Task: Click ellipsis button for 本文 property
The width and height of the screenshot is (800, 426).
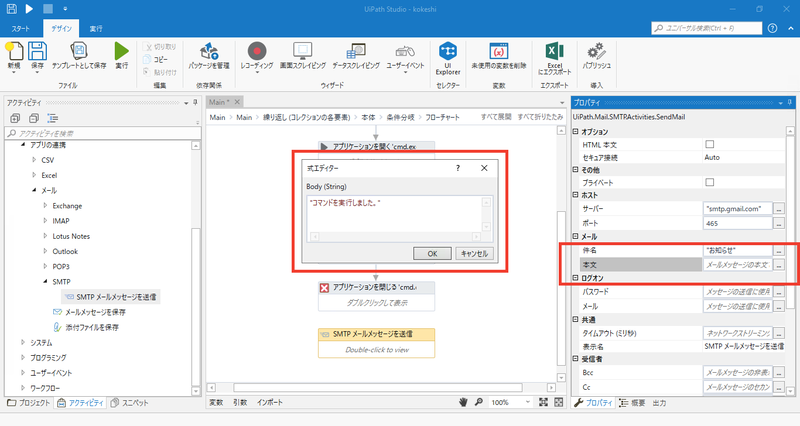Action: pyautogui.click(x=779, y=265)
